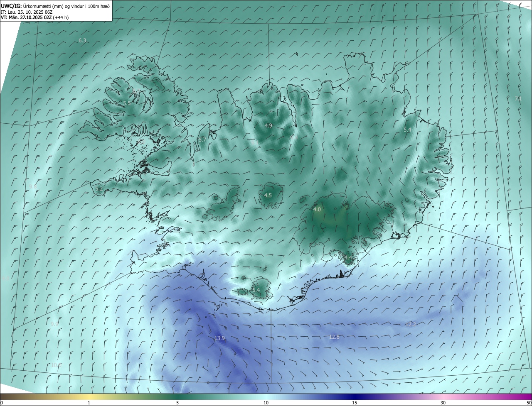Select the color scale tick labelled 10
The width and height of the screenshot is (532, 406).
pos(266,403)
